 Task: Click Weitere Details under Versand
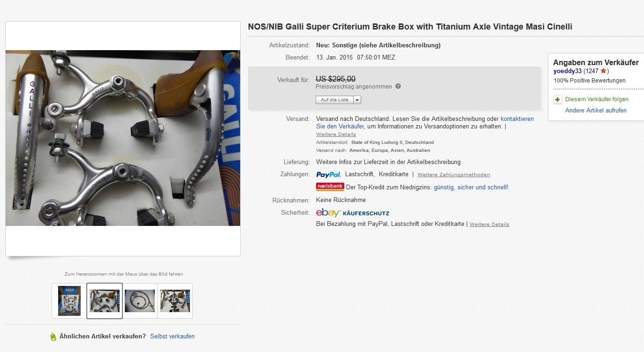pos(336,135)
